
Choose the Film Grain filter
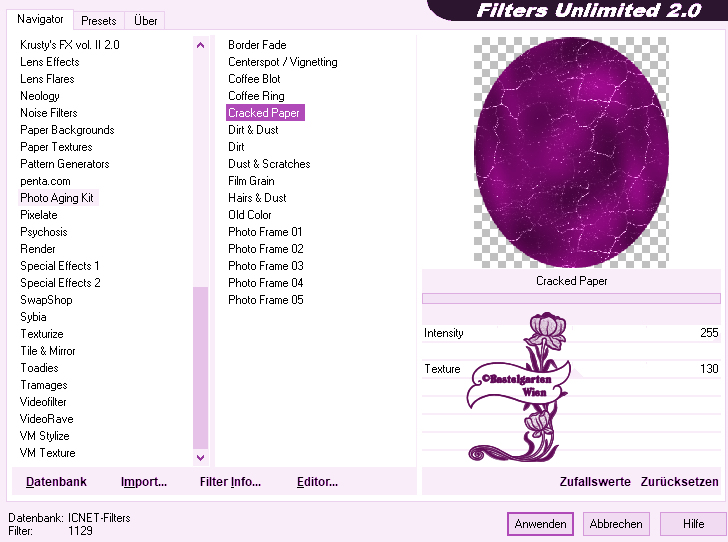[251, 181]
